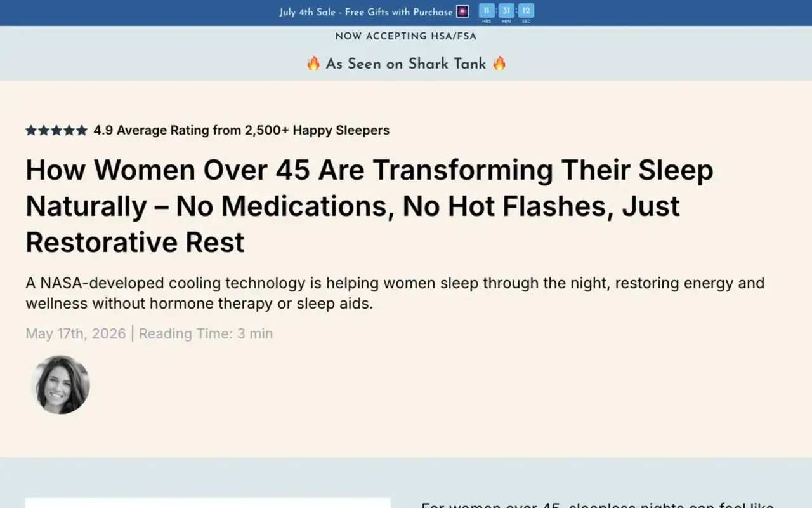Click the countdown minutes box
The image size is (812, 508).
[506, 11]
